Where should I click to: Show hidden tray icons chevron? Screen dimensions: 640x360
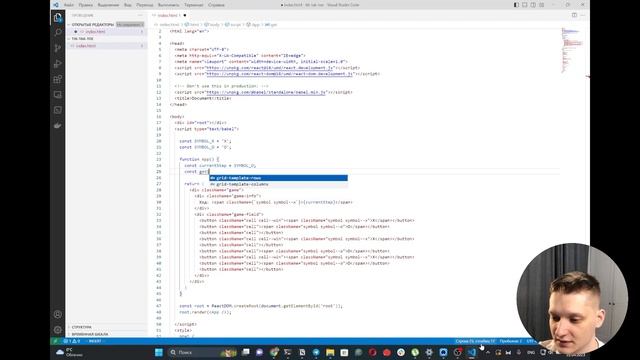tap(488, 352)
